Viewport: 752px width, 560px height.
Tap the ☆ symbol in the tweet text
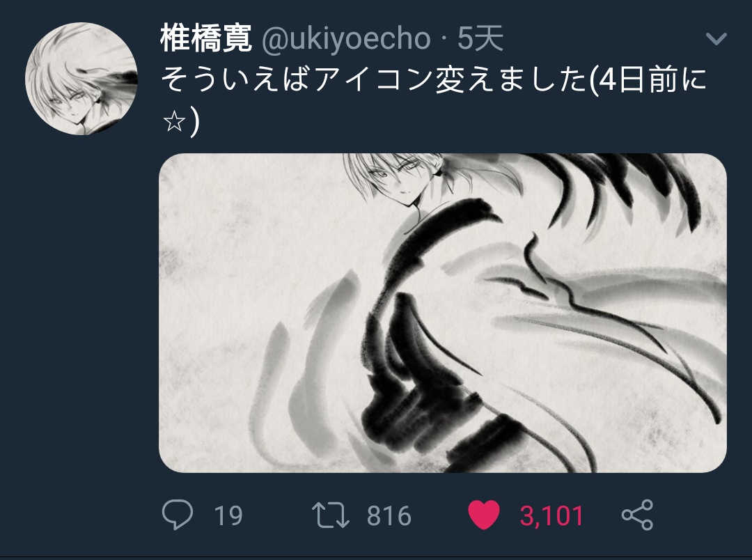[174, 122]
